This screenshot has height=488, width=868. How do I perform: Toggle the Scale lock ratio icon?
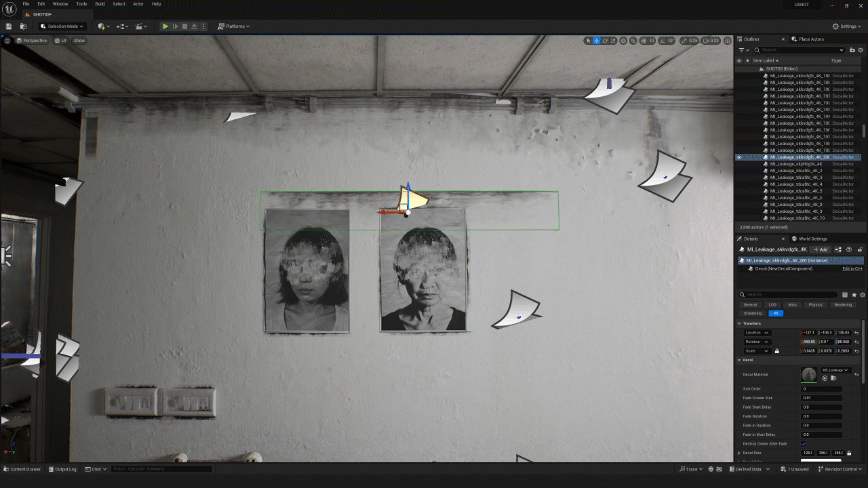coord(777,351)
